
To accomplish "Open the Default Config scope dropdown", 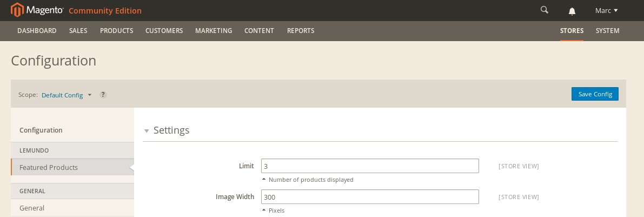I will pos(67,95).
